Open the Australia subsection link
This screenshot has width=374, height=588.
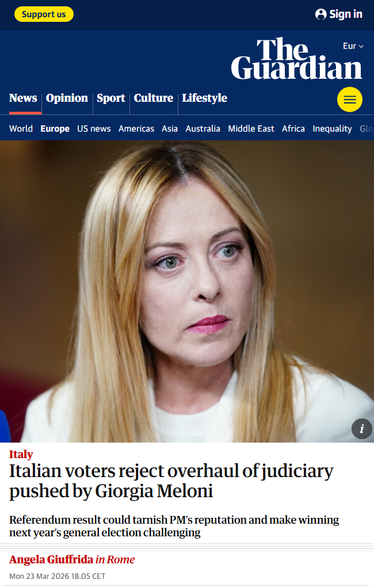coord(203,129)
